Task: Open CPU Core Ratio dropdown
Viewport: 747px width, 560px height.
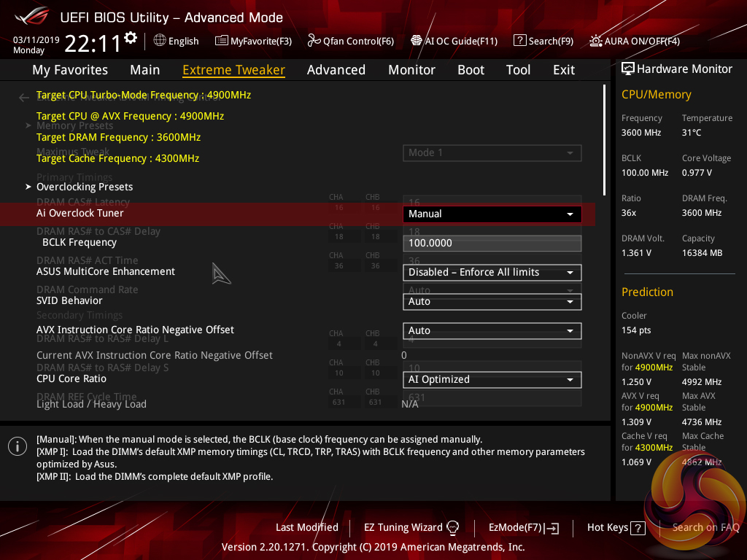Action: (x=492, y=380)
